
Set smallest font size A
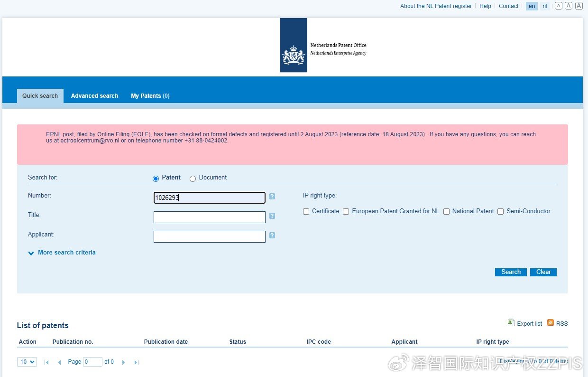point(559,6)
